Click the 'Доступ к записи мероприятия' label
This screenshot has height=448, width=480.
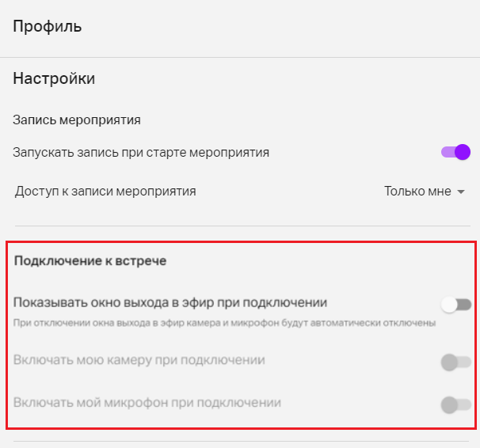pos(105,192)
